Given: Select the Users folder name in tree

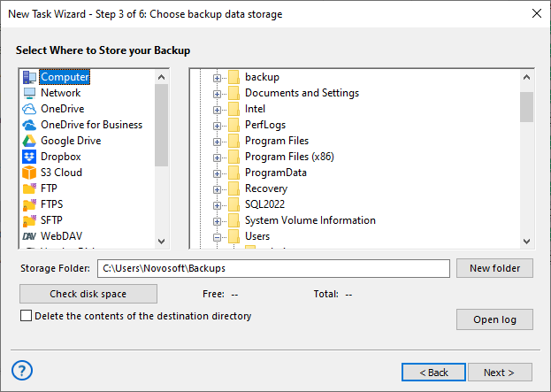Looking at the screenshot, I should pos(257,236).
